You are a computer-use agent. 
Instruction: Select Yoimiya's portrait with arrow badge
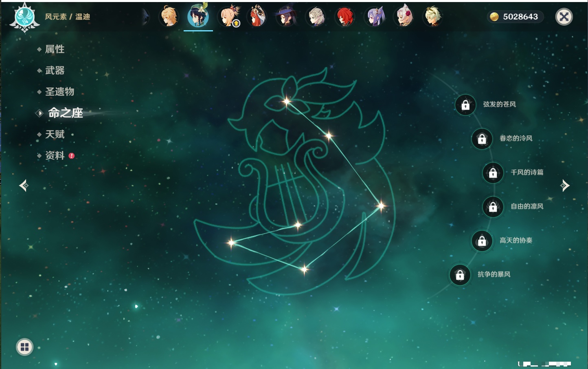pos(230,16)
